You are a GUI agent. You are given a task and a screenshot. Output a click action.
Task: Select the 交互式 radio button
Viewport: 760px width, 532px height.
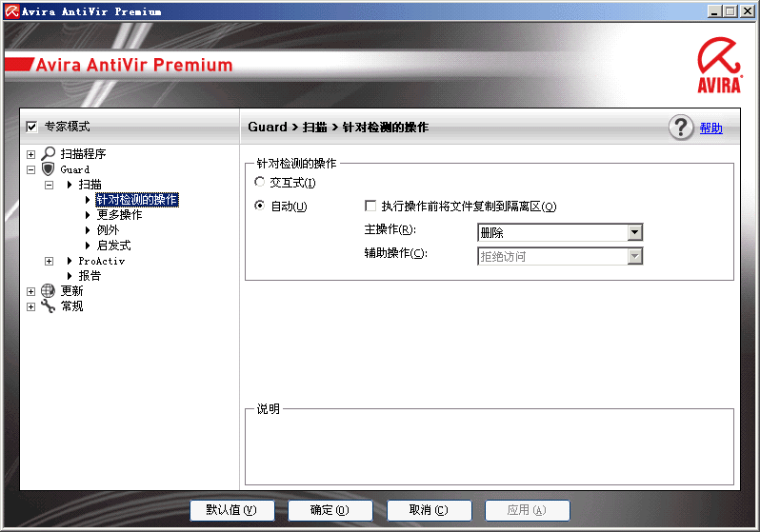(x=260, y=182)
